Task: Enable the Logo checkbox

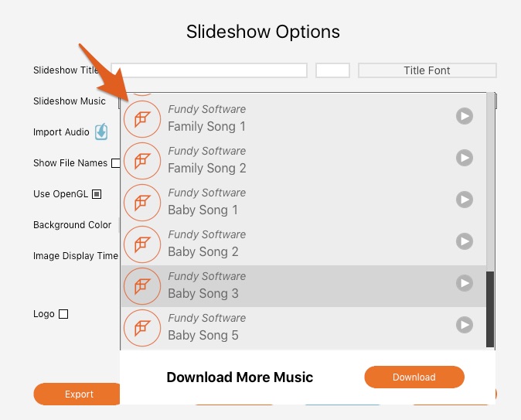Action: [x=63, y=314]
